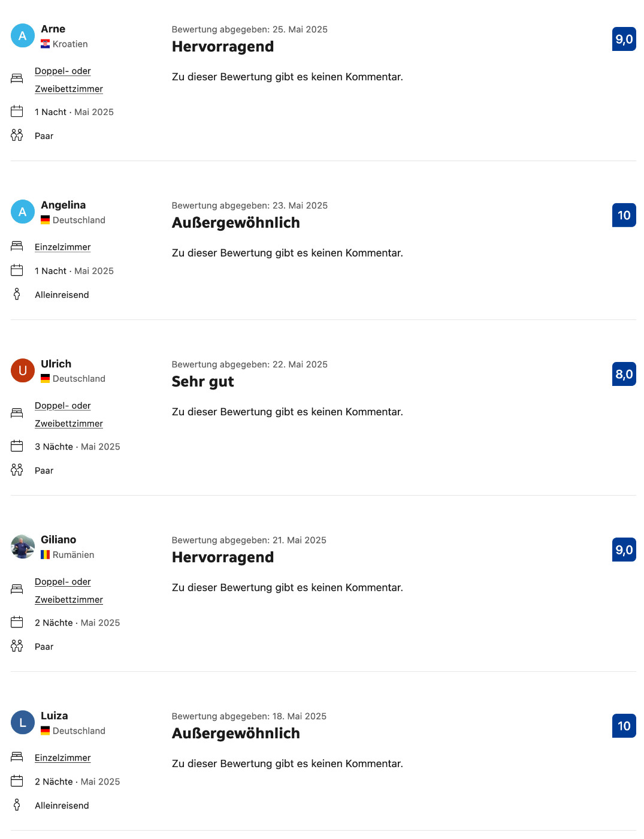Click the Croatian flag next to Kroatien
This screenshot has height=839, width=644.
click(x=46, y=44)
